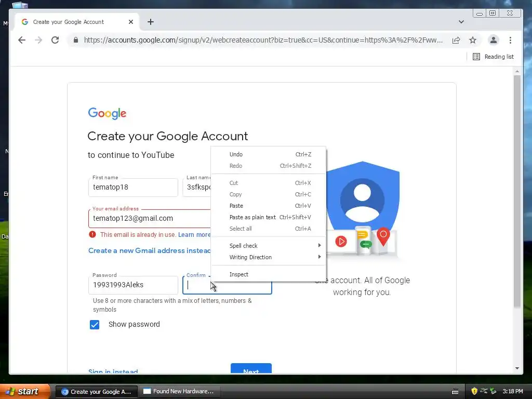Viewport: 532px width, 399px height.
Task: Click the First name input field
Action: point(133,187)
